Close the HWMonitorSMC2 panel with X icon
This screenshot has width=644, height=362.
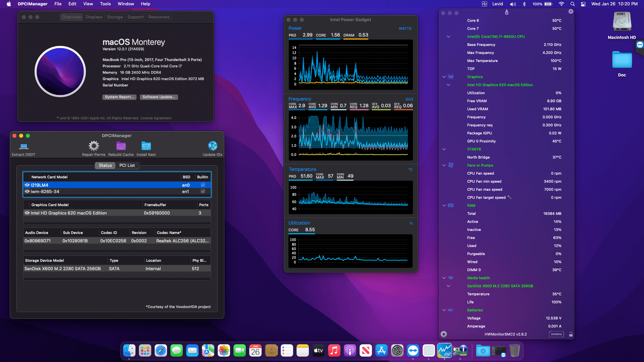tap(571, 11)
